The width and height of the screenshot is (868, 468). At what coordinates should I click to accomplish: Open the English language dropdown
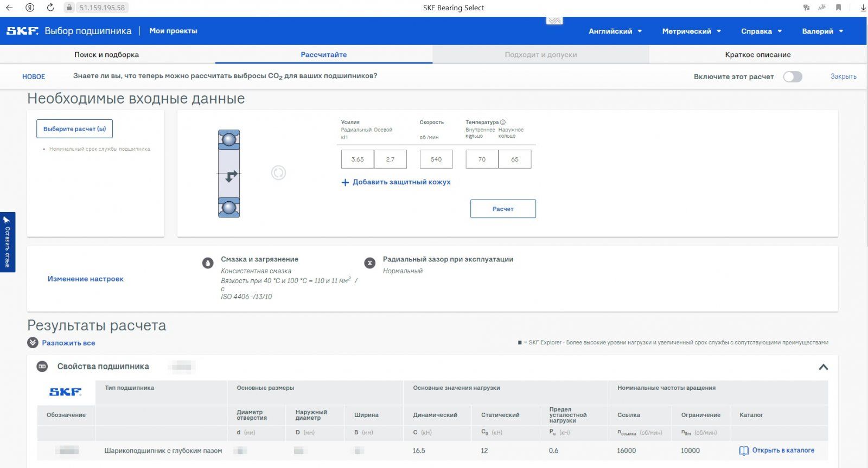[x=615, y=31]
